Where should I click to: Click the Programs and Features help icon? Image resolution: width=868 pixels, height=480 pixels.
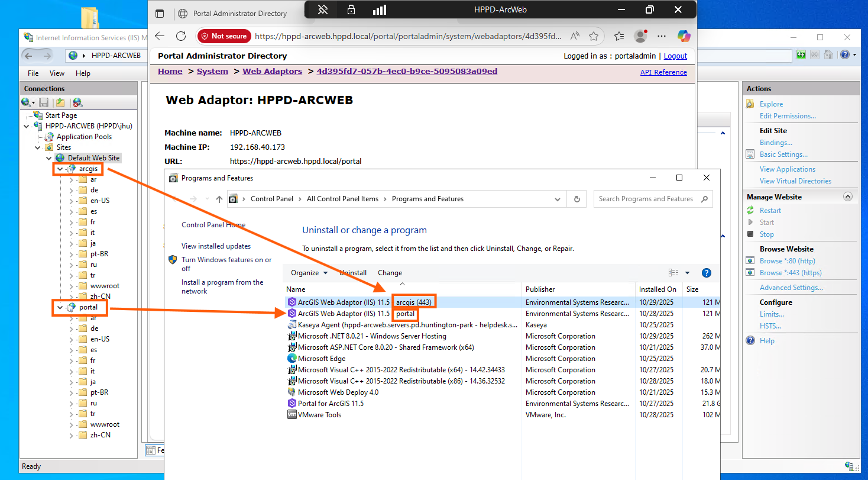pyautogui.click(x=706, y=273)
